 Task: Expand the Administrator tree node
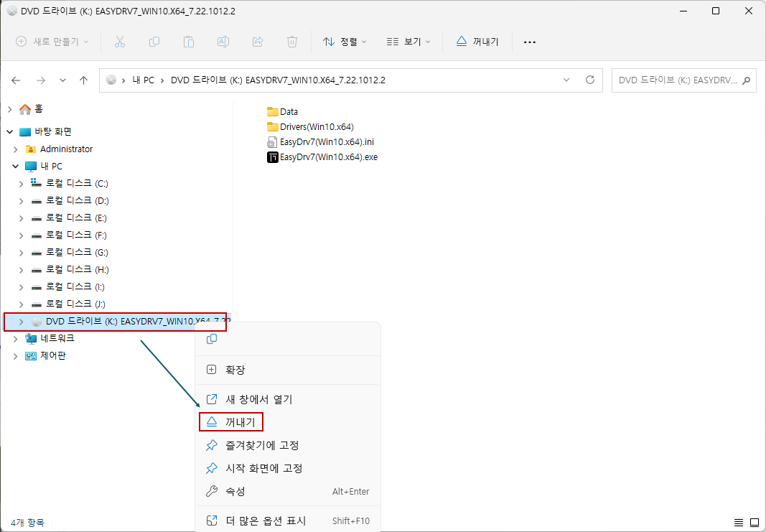16,149
